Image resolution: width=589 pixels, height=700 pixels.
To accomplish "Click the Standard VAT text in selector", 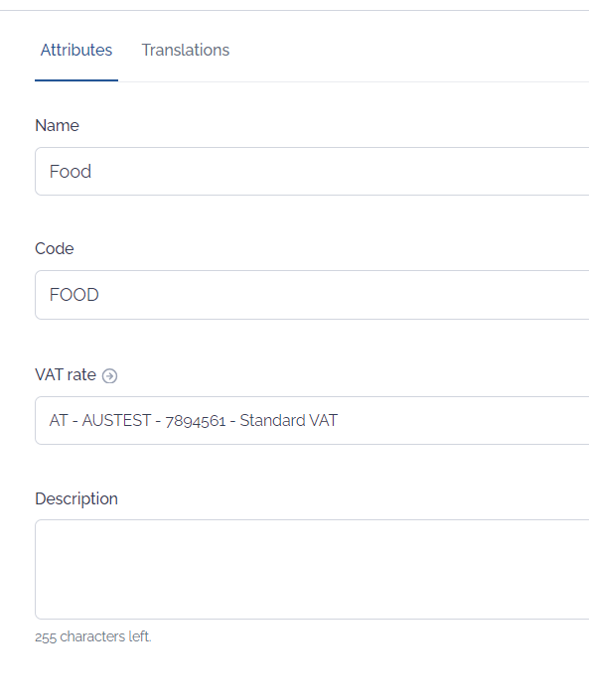I will pyautogui.click(x=289, y=420).
